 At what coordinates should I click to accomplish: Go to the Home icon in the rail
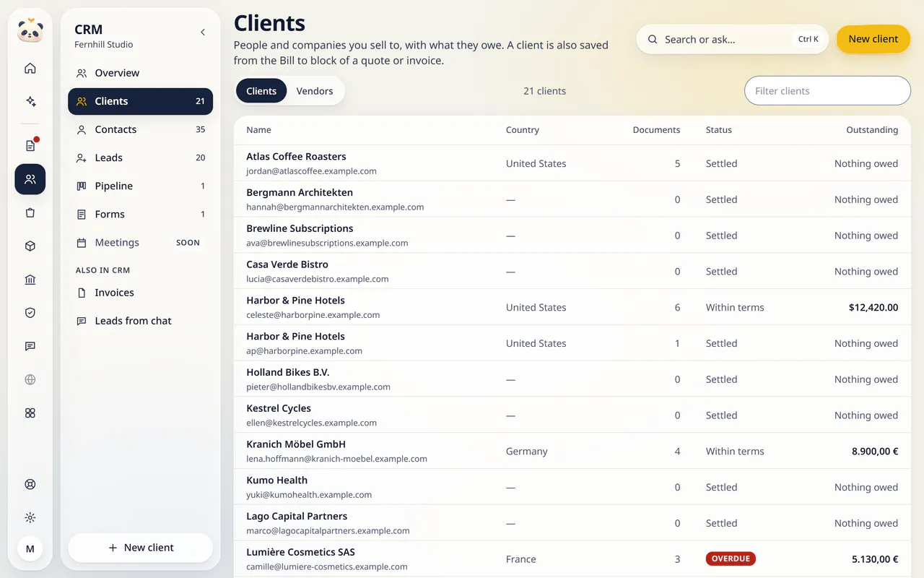click(x=30, y=69)
